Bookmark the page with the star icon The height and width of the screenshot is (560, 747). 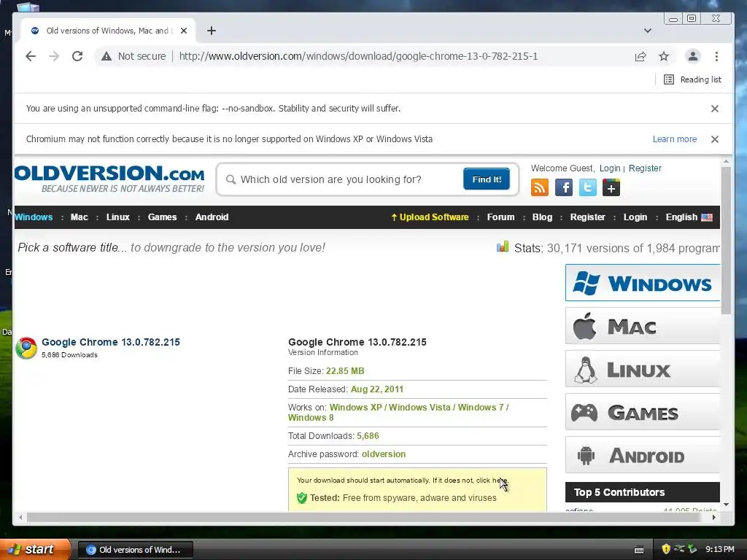coord(664,56)
